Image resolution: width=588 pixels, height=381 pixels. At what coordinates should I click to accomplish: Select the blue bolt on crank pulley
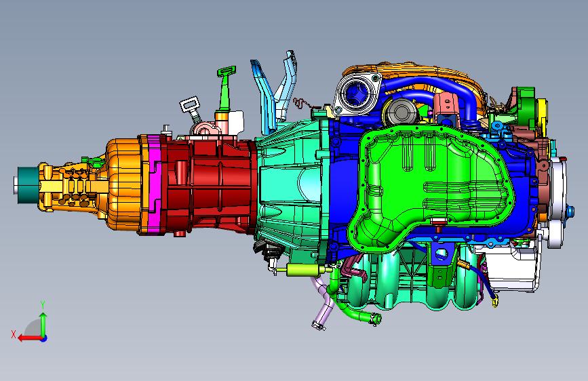click(x=571, y=211)
